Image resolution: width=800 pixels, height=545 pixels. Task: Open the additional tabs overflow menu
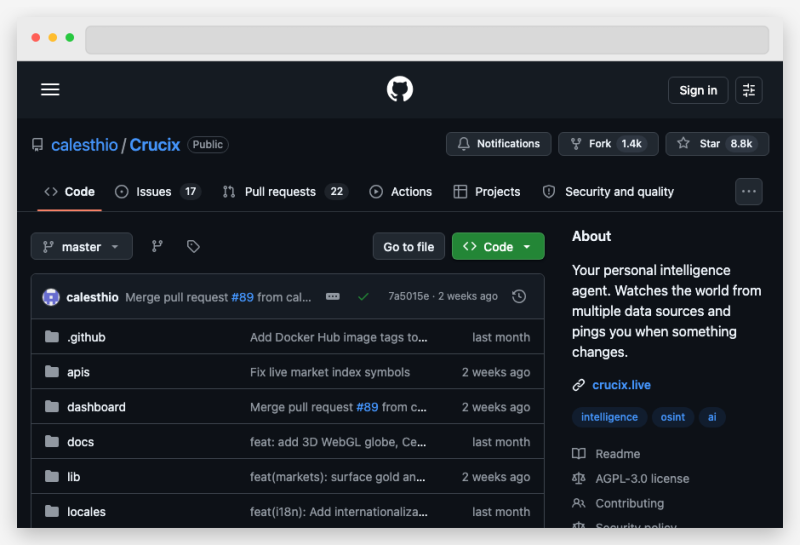[x=748, y=191]
